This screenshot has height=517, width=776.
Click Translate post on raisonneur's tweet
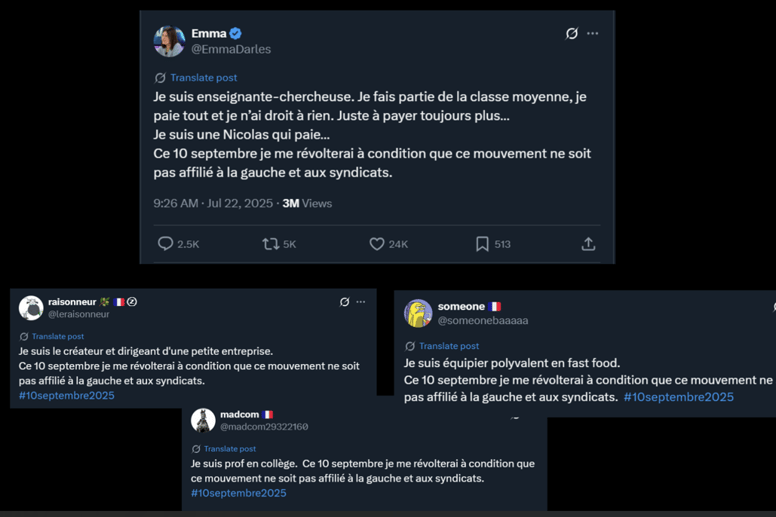point(57,337)
